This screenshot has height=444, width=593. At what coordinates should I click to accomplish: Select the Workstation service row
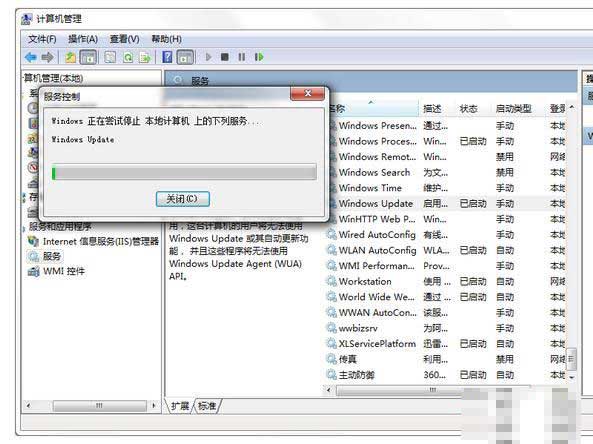[x=446, y=281]
